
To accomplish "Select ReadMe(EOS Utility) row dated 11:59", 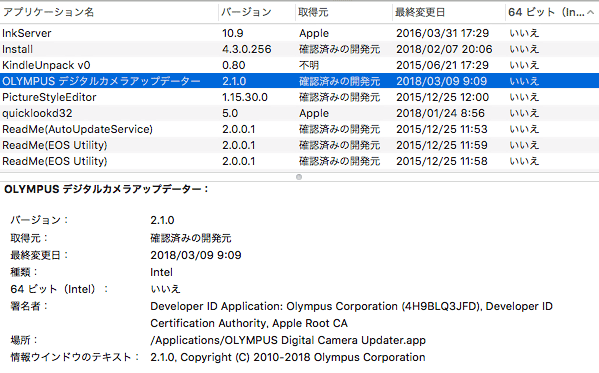I will [x=300, y=145].
